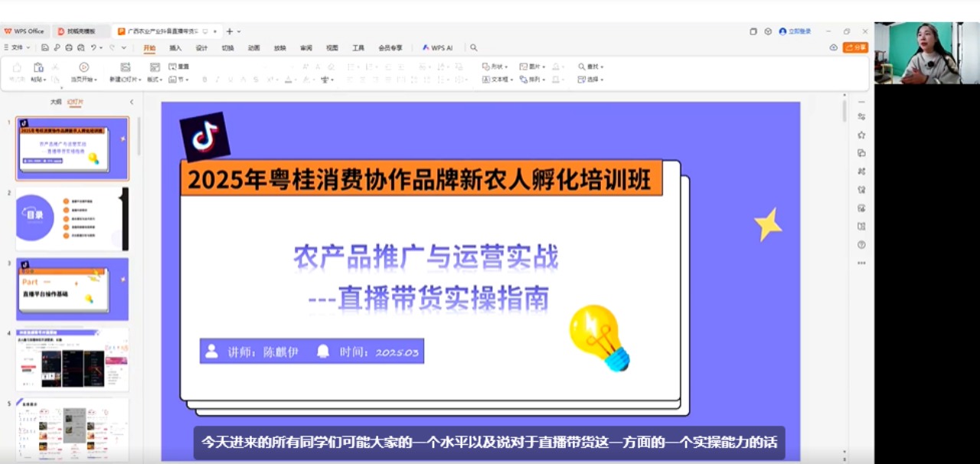
Task: Click the cloud upload icon near 分享
Action: click(834, 47)
